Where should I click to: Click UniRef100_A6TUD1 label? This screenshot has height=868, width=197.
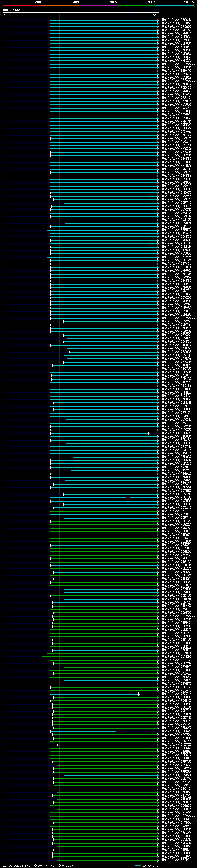[176, 738]
